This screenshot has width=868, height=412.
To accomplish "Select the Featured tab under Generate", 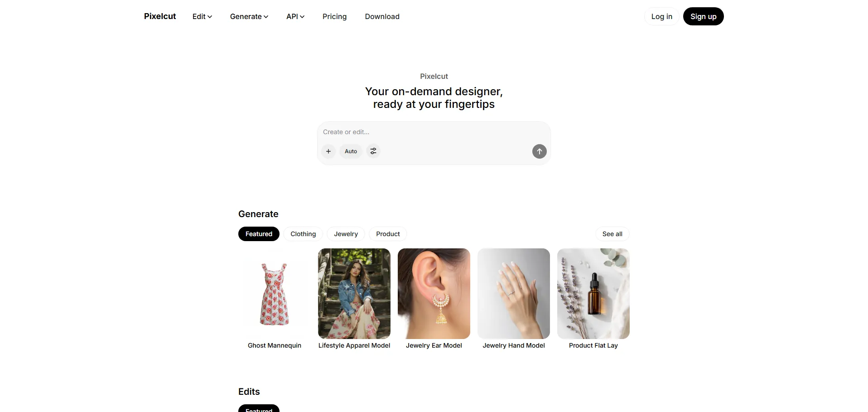I will click(259, 234).
